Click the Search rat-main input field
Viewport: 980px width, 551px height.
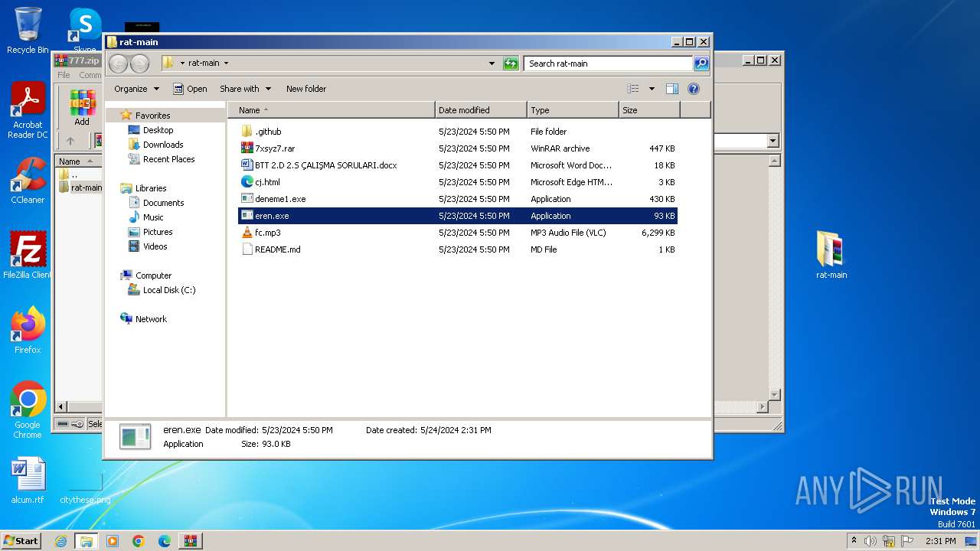[609, 64]
